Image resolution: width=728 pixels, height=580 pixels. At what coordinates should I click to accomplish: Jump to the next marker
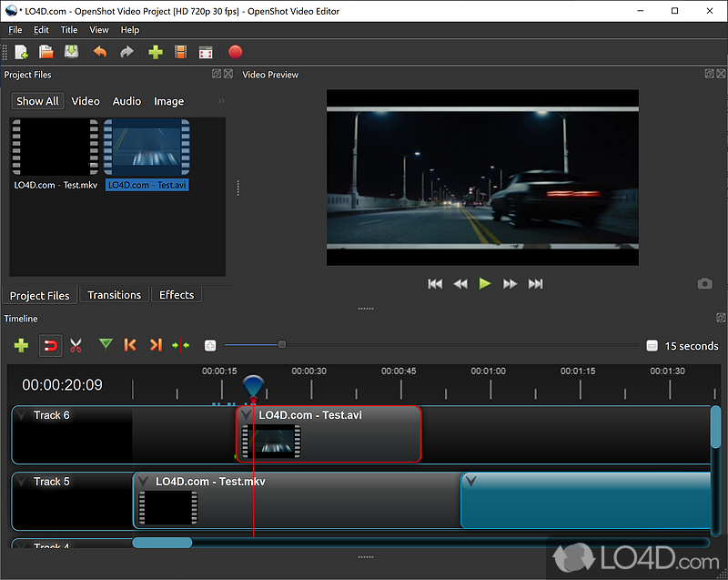coord(155,345)
